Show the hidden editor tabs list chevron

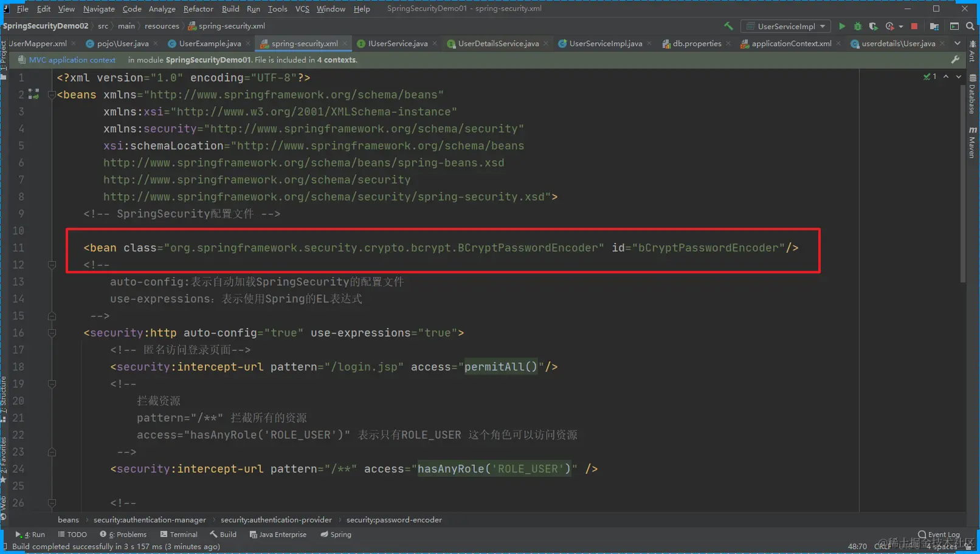[958, 43]
